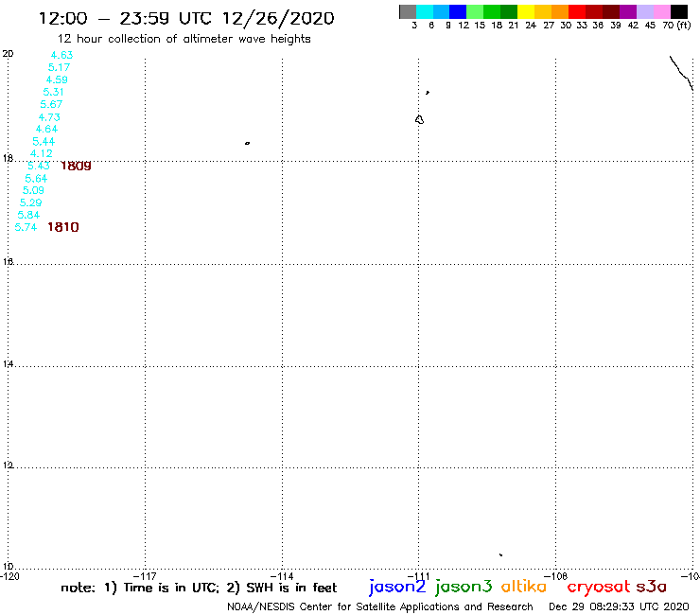Image resolution: width=700 pixels, height=615 pixels.
Task: Click the black swatch at legend end
Action: click(678, 11)
